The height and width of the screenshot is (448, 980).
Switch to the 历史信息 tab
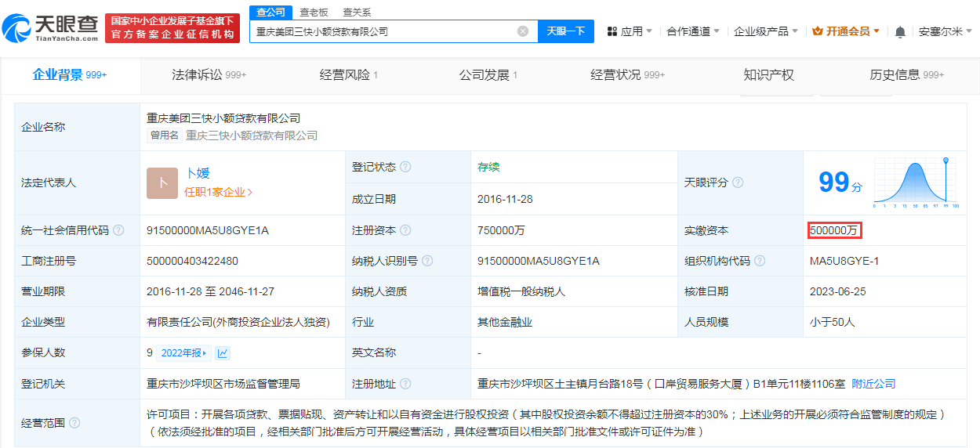coord(907,75)
